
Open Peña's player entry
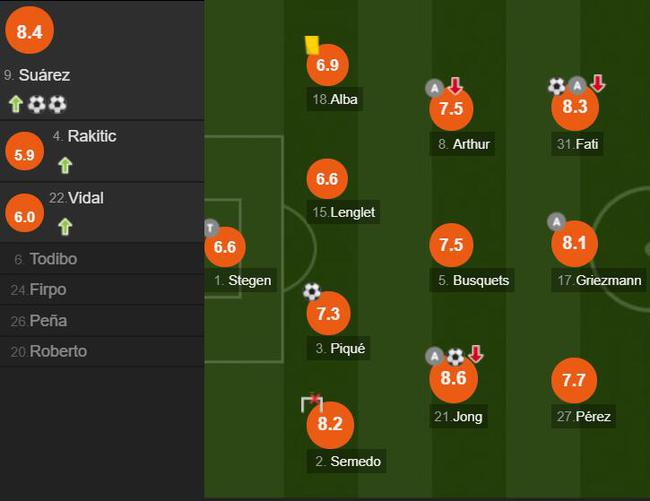[x=48, y=321]
